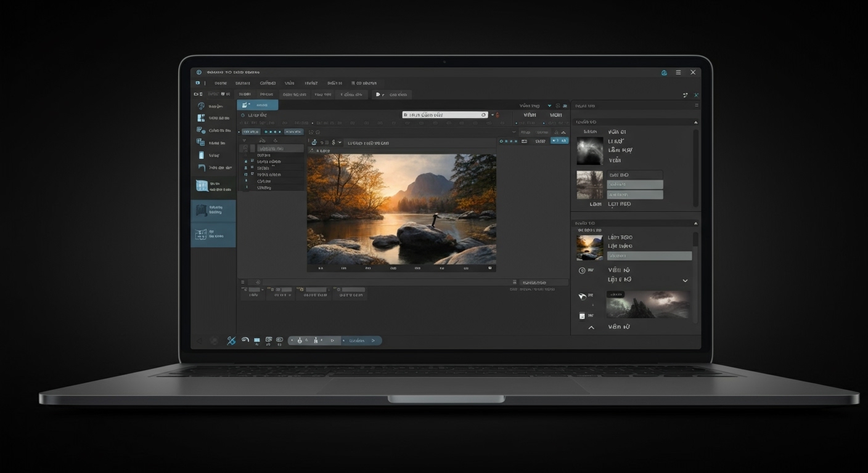
Task: Select the sunset lake thumbnail in right panel
Action: click(x=589, y=248)
